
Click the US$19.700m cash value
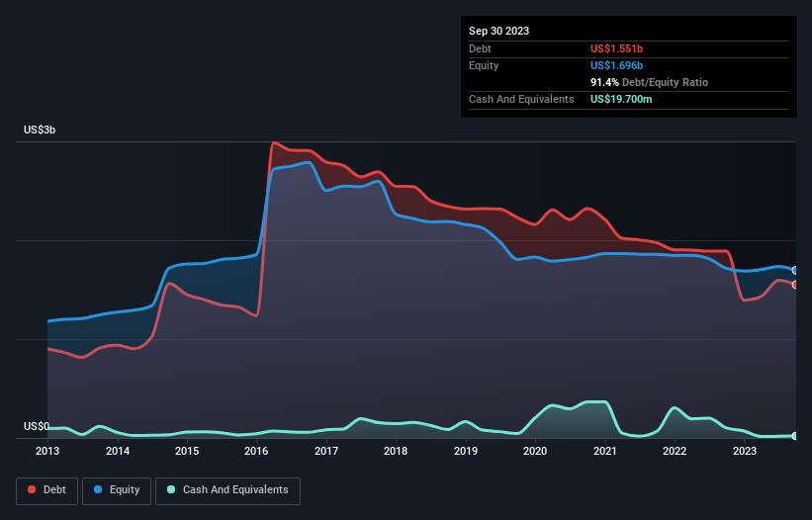click(621, 99)
